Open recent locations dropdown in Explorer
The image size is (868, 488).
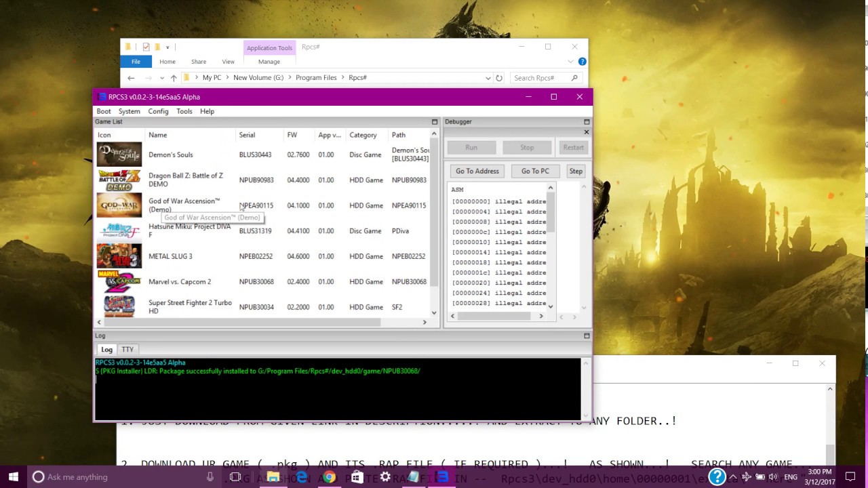click(x=161, y=78)
